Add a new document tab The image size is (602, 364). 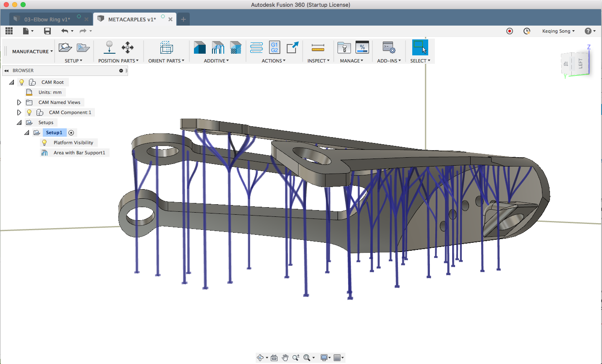pyautogui.click(x=183, y=19)
